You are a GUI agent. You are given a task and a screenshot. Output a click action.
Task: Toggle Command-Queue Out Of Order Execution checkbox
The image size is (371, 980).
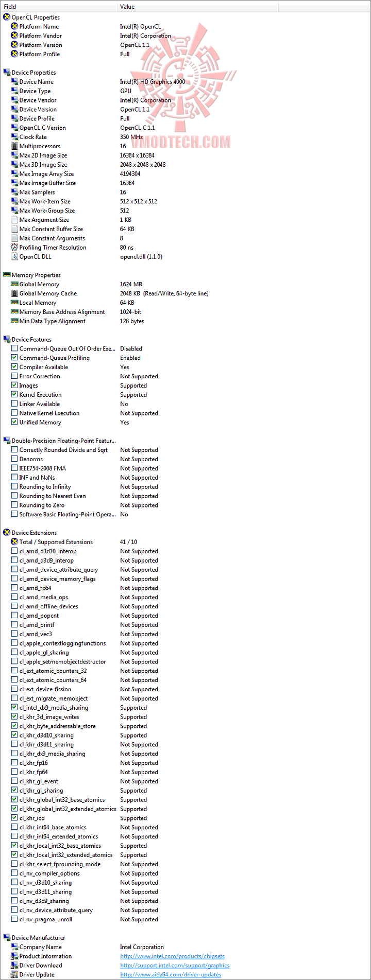[14, 348]
